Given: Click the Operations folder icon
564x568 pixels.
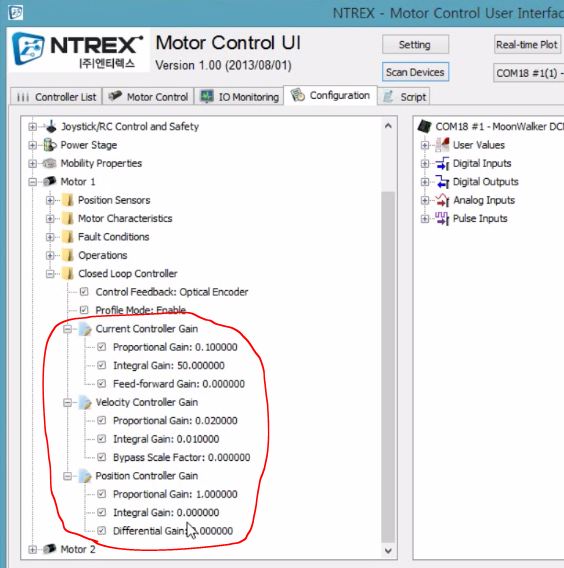Looking at the screenshot, I should pos(67,255).
